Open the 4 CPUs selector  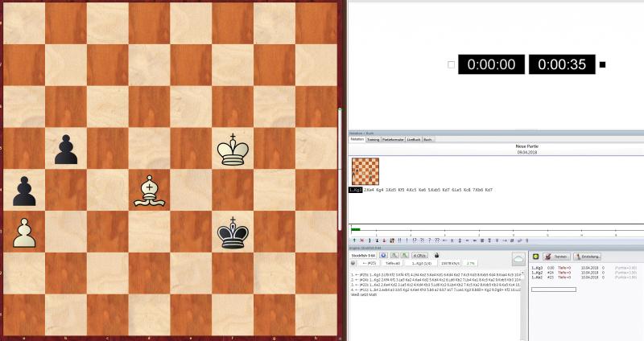[419, 256]
